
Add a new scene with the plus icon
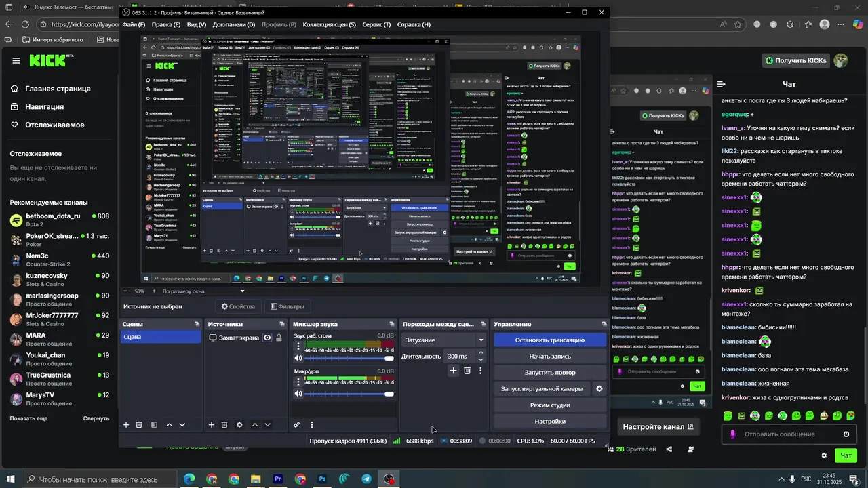(126, 425)
